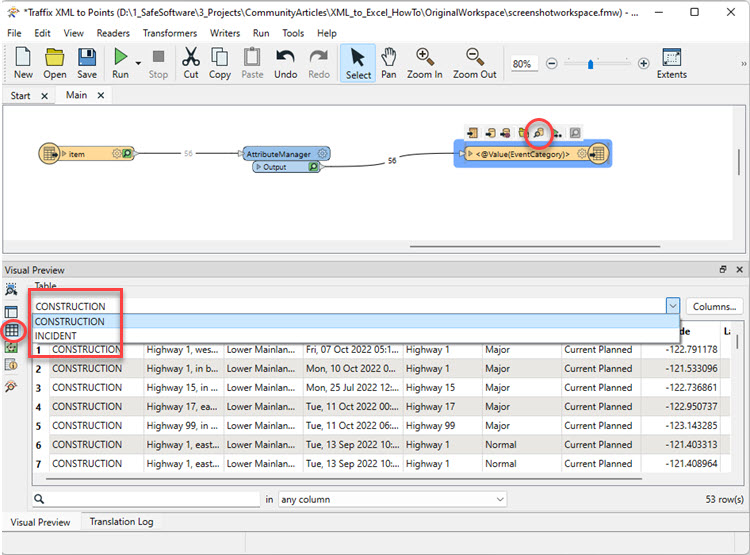Click the first quick-add toolbar icon above the writer
750x555 pixels.
473,133
